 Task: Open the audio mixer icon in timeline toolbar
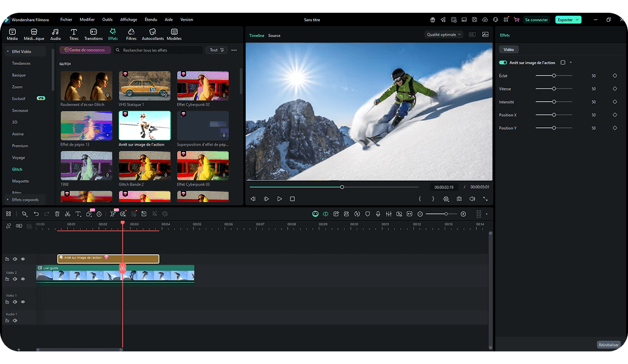coord(388,214)
